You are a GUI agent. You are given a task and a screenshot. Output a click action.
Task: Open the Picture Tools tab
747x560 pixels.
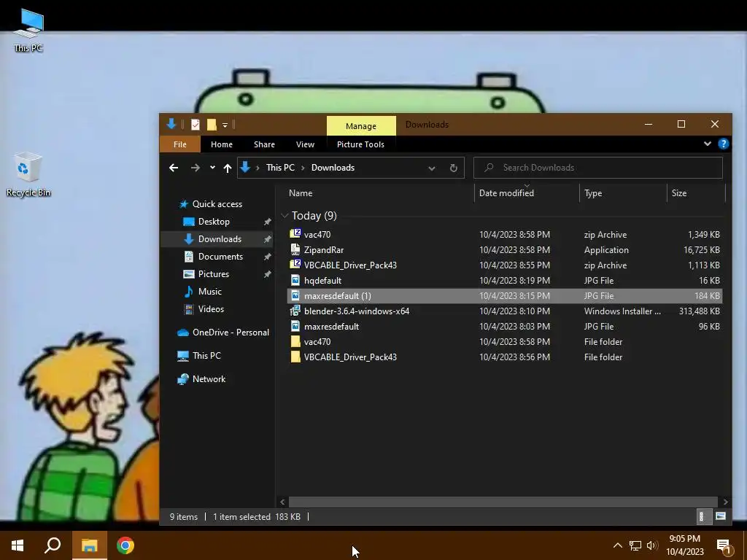360,144
